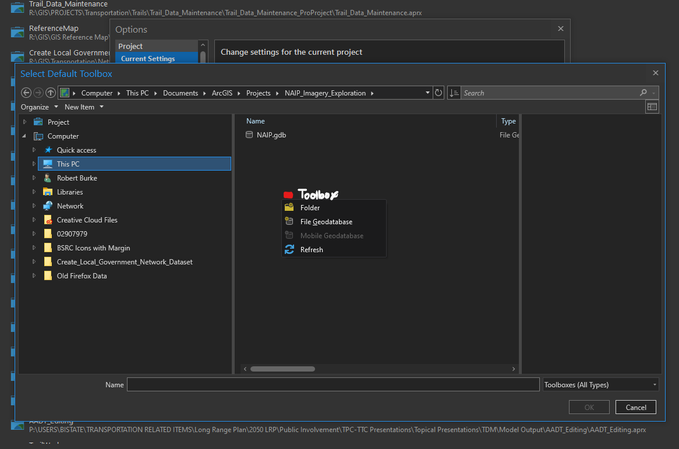Click the Refresh icon beside the path bar
679x449 pixels.
click(438, 93)
